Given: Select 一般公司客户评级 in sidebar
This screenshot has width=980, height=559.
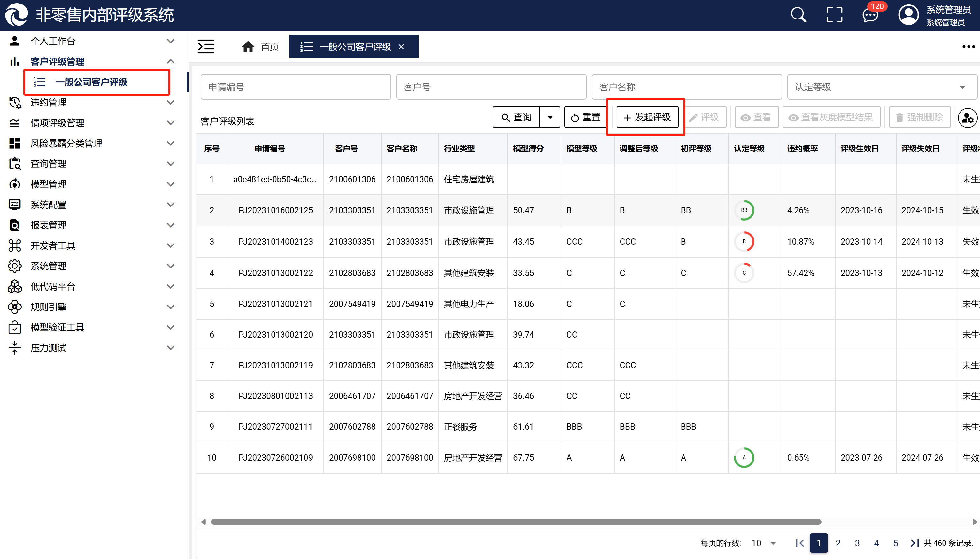Looking at the screenshot, I should pyautogui.click(x=91, y=82).
